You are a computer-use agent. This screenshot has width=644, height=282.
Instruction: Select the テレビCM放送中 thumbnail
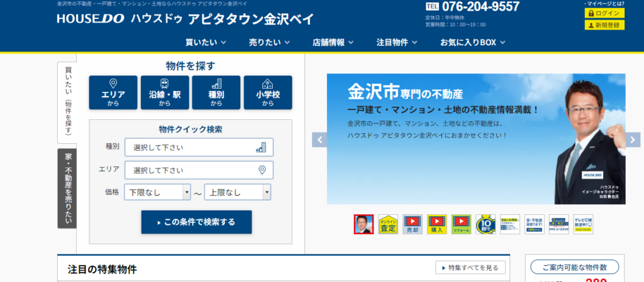click(x=583, y=224)
